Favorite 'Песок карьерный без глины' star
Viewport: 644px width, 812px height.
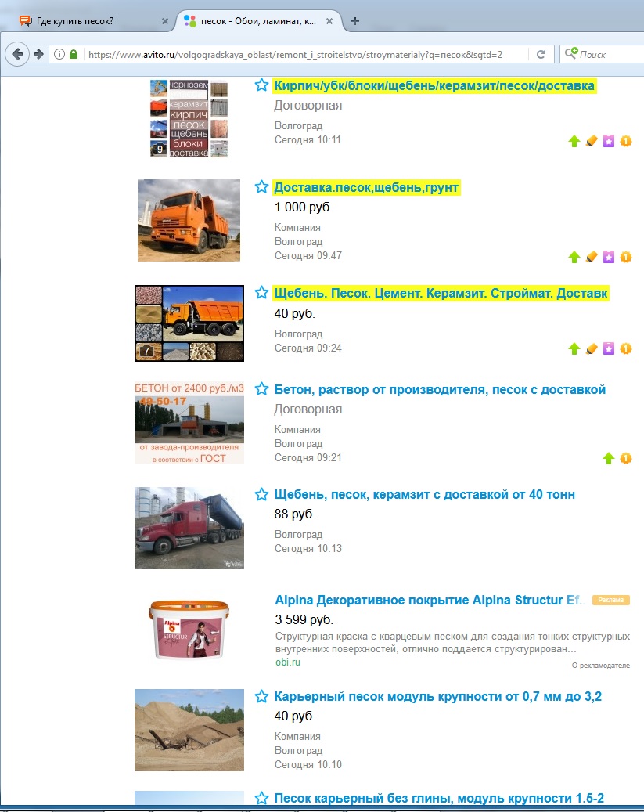262,798
